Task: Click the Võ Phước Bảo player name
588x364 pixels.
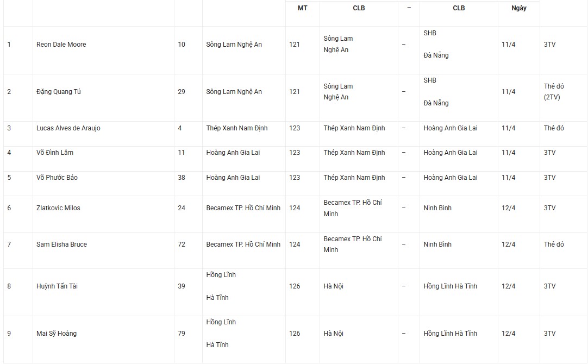Action: pyautogui.click(x=57, y=178)
